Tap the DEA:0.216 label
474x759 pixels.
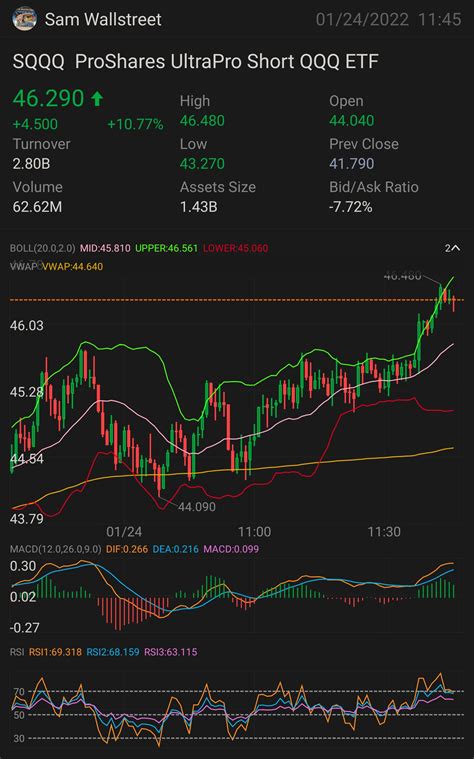point(175,549)
